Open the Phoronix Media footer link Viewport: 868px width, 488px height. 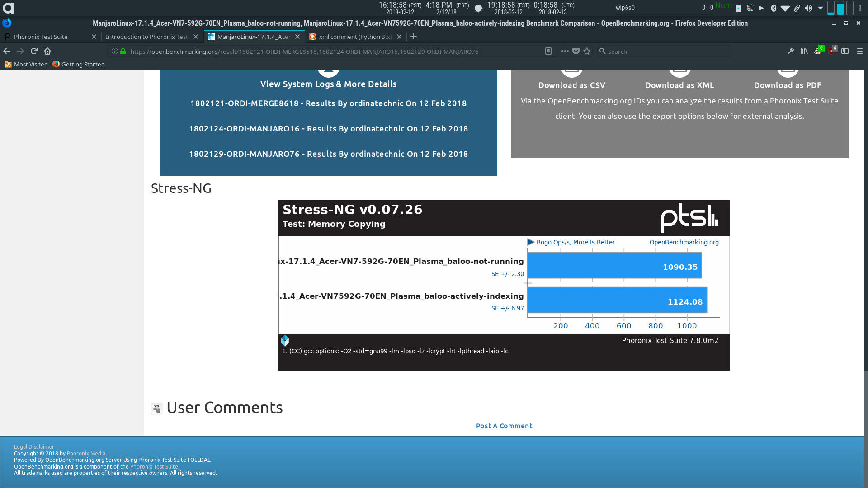point(86,453)
